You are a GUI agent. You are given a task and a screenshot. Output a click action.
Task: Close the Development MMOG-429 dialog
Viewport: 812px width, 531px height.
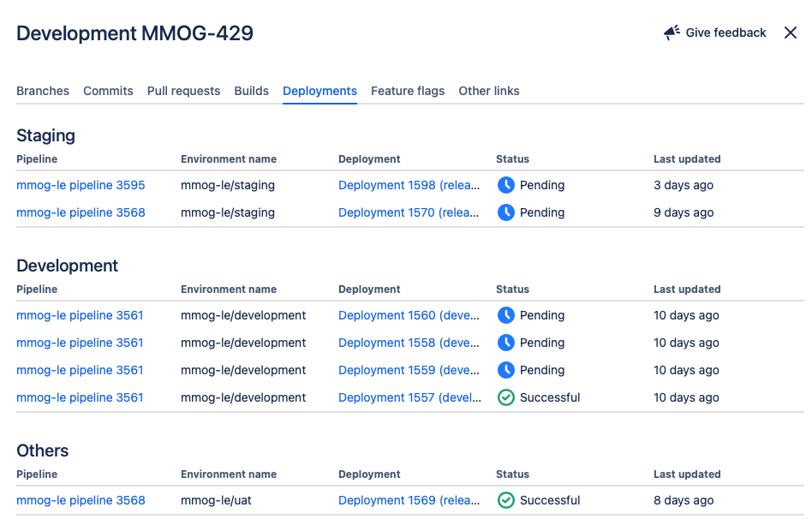pyautogui.click(x=790, y=33)
